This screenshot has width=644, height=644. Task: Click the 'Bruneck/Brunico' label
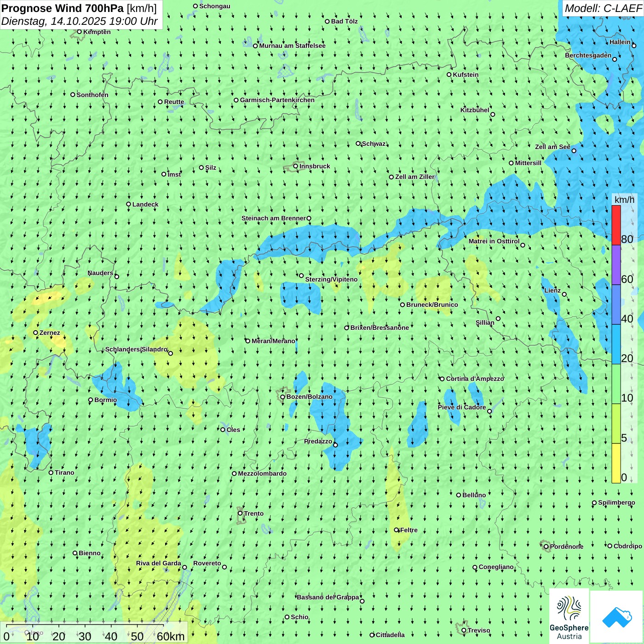[x=432, y=305]
